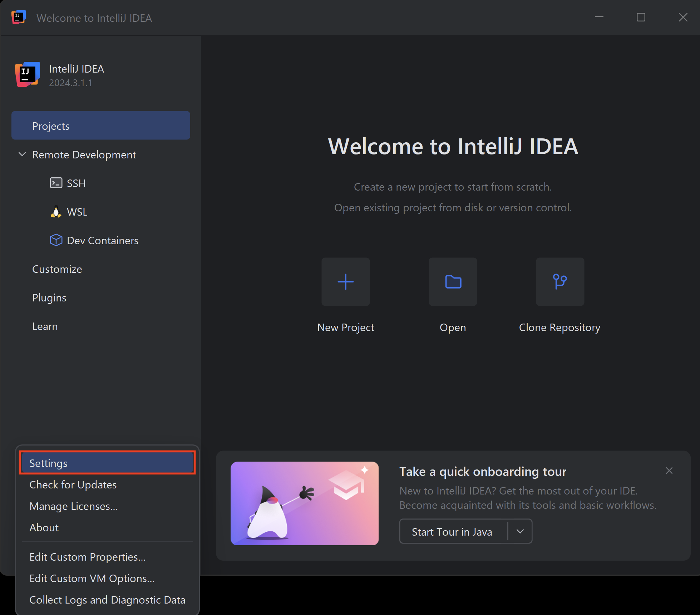Dismiss the onboarding tour banner
This screenshot has height=615, width=700.
669,471
